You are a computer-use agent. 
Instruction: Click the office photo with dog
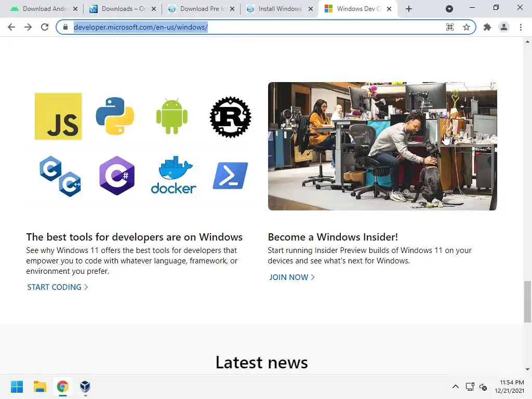click(x=382, y=146)
